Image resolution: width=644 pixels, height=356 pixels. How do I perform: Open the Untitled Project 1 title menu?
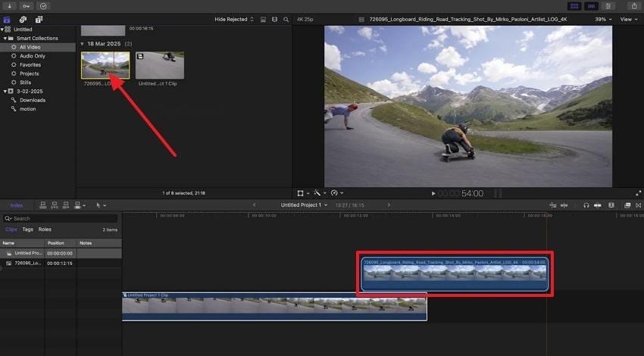(x=304, y=205)
